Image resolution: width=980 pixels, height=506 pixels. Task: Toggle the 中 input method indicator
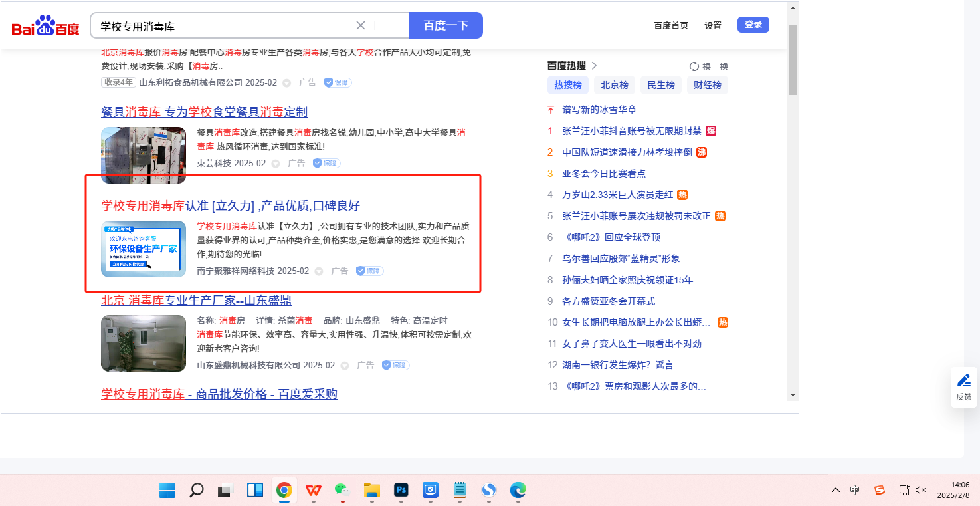[855, 490]
